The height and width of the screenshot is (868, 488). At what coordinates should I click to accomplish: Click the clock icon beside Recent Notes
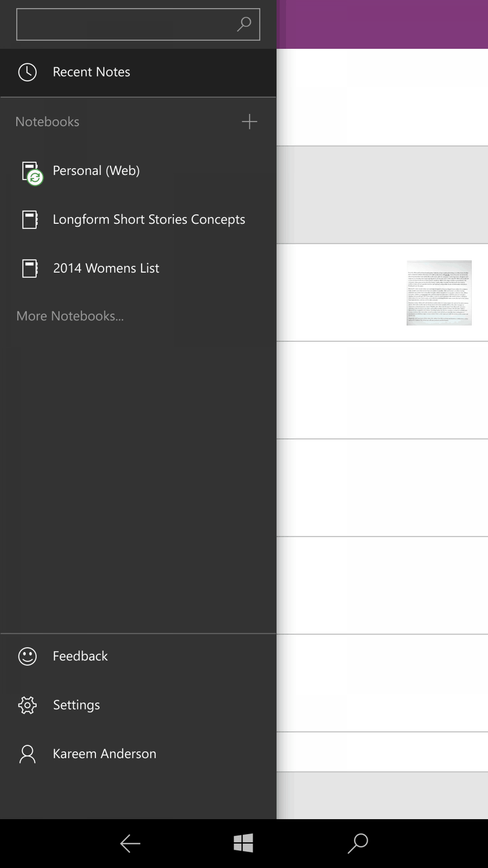27,72
